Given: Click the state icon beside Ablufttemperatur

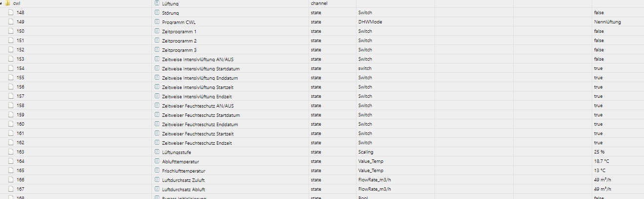Looking at the screenshot, I should click(157, 161).
